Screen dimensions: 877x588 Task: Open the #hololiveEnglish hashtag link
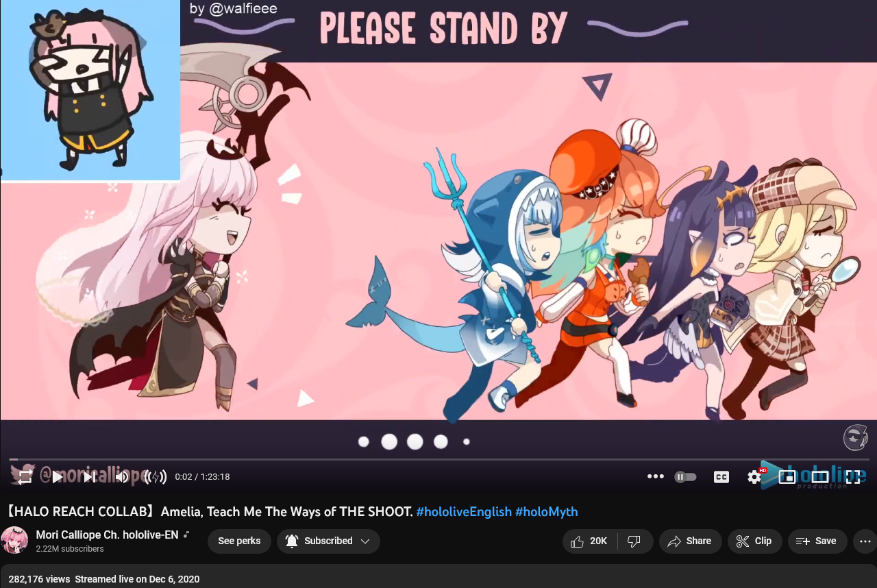(x=464, y=512)
